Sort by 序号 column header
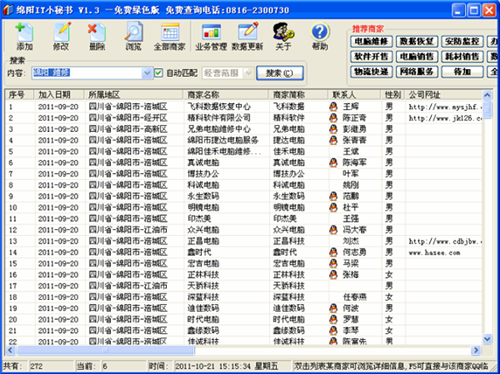The width and height of the screenshot is (500, 374). [x=19, y=95]
